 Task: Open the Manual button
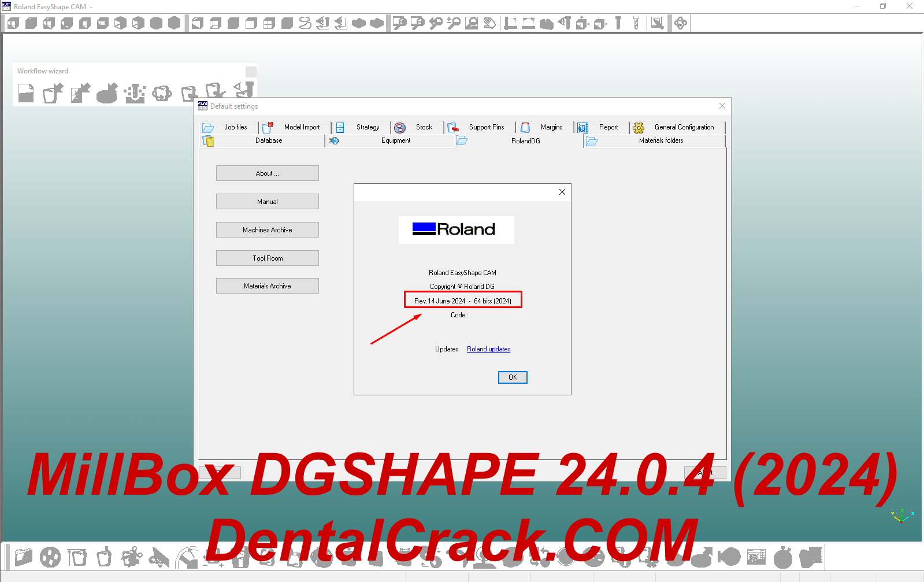coord(268,202)
